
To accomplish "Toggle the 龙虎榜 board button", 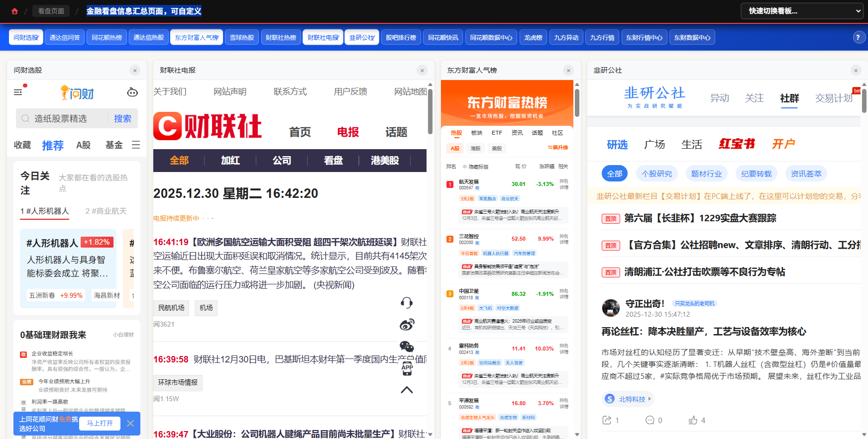I will point(533,37).
